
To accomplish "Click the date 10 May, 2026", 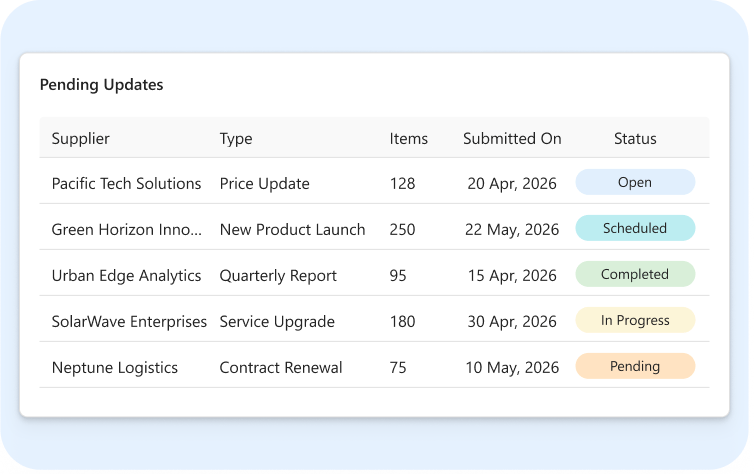I will [x=512, y=368].
